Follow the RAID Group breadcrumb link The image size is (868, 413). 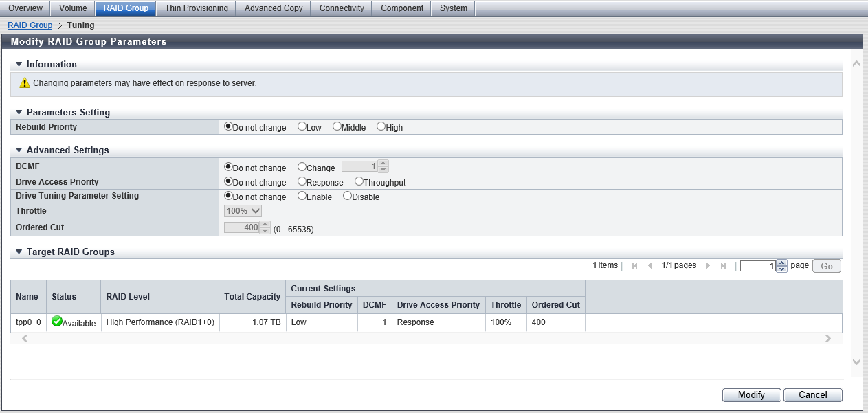pos(30,25)
